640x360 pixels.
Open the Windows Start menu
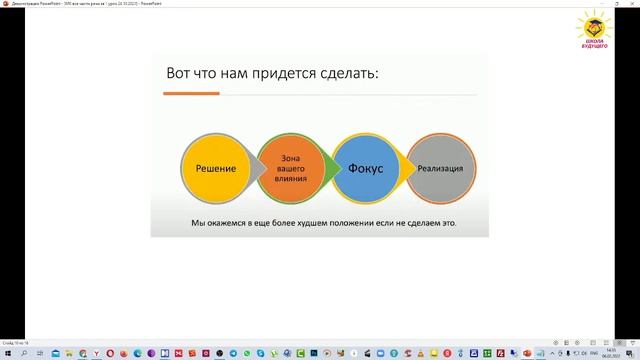[x=8, y=353]
